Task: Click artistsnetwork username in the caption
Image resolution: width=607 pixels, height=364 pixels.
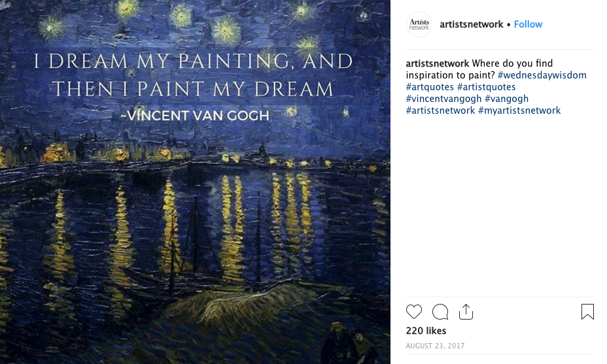Action: point(438,63)
